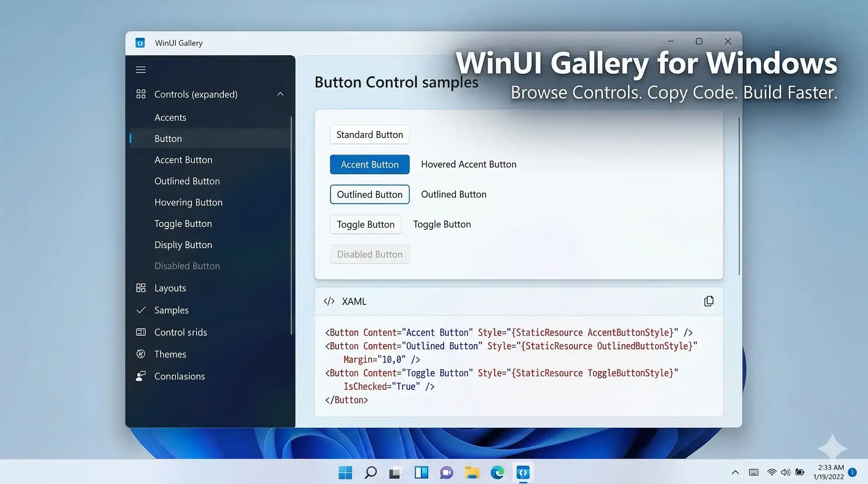The width and height of the screenshot is (868, 484).
Task: Collapse the Controls (expanded) section
Action: pyautogui.click(x=280, y=94)
